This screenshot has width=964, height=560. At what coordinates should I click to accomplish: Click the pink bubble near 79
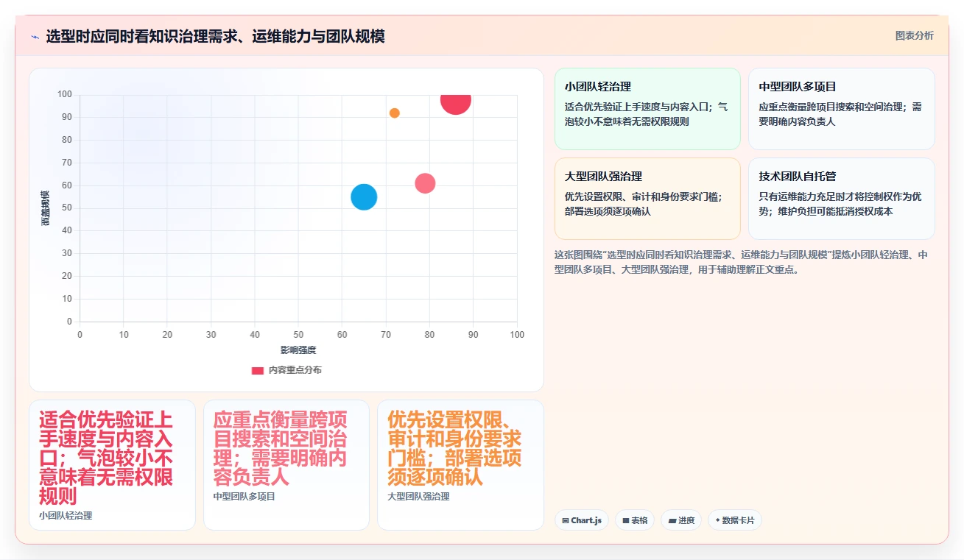click(x=425, y=183)
